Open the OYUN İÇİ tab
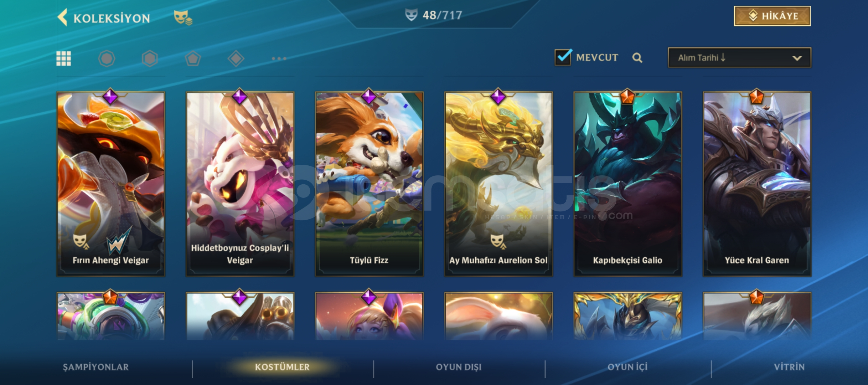This screenshot has height=385, width=868. tap(627, 367)
